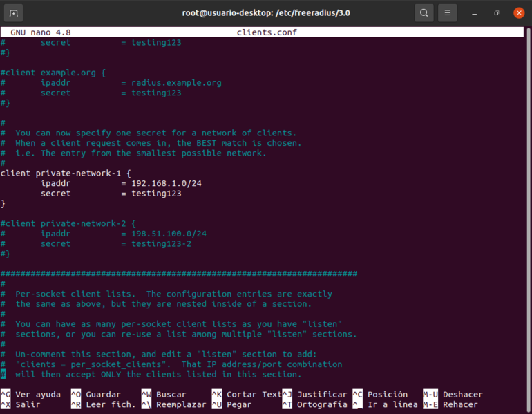Open the terminal search tool
Screen dimensions: 532x414
(x=424, y=13)
